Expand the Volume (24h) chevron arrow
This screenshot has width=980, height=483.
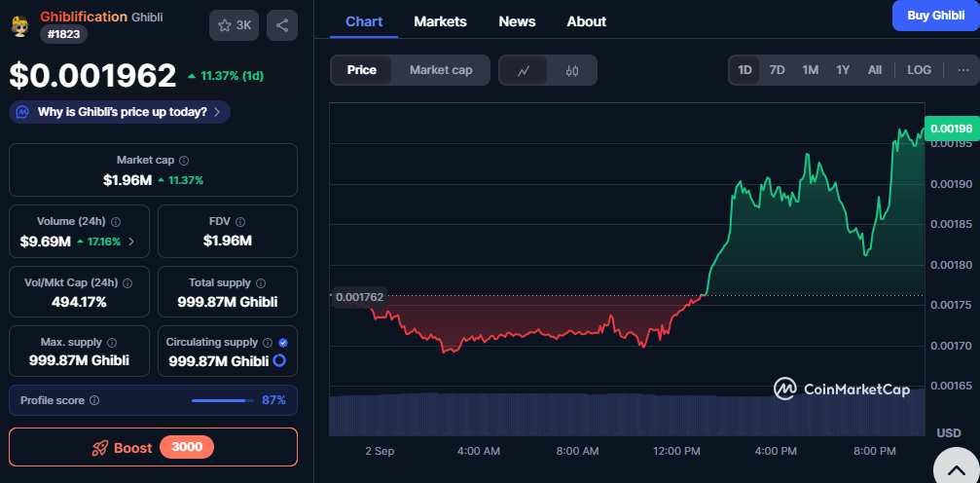click(131, 241)
